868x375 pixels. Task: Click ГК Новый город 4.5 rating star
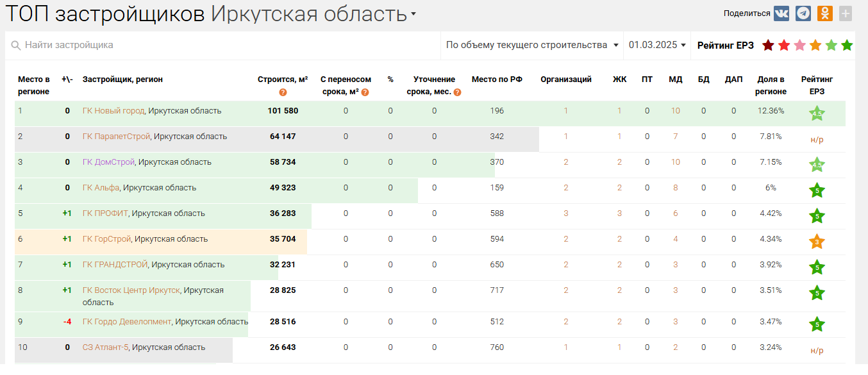(x=817, y=114)
